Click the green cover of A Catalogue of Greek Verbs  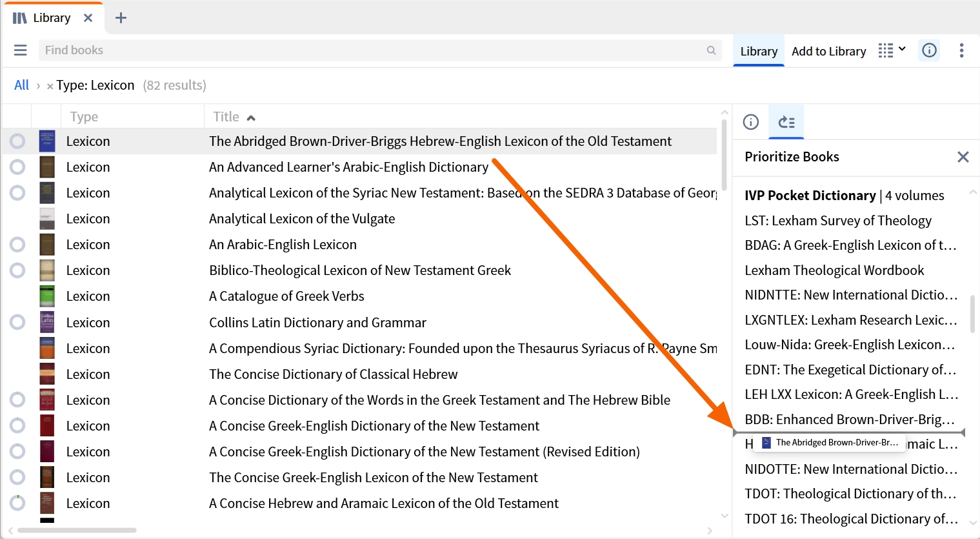point(47,296)
